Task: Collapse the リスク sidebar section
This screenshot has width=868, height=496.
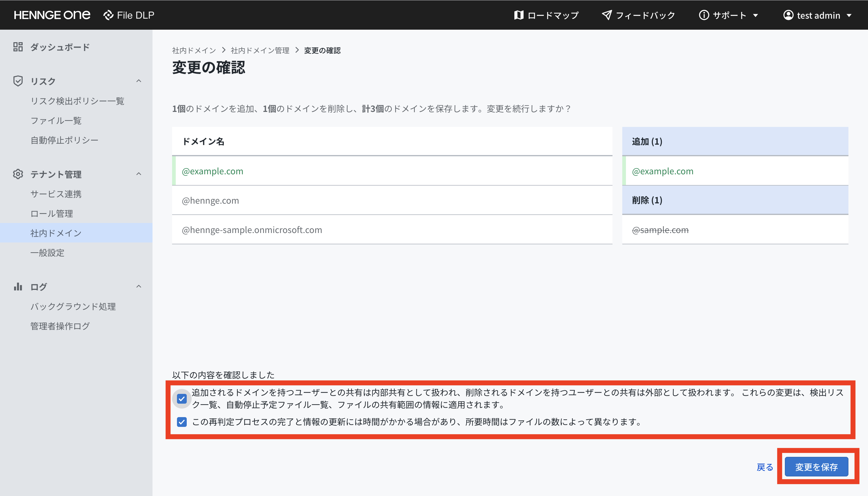Action: pos(138,81)
